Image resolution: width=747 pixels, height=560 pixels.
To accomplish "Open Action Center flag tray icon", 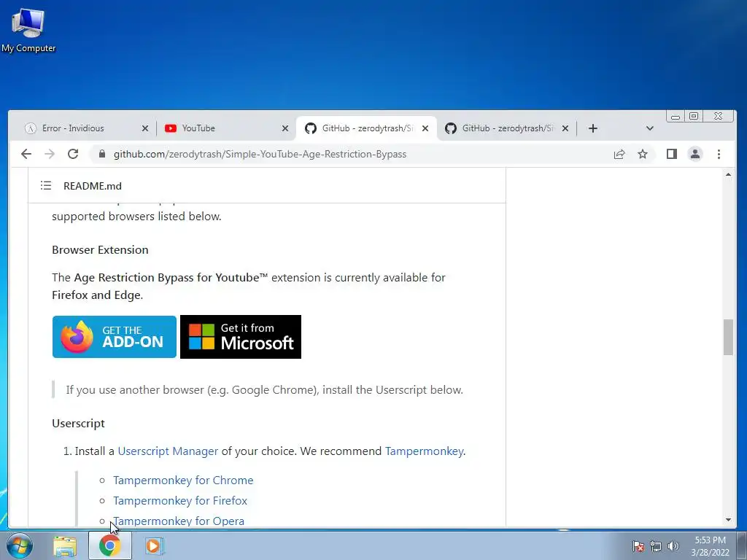I will point(638,546).
